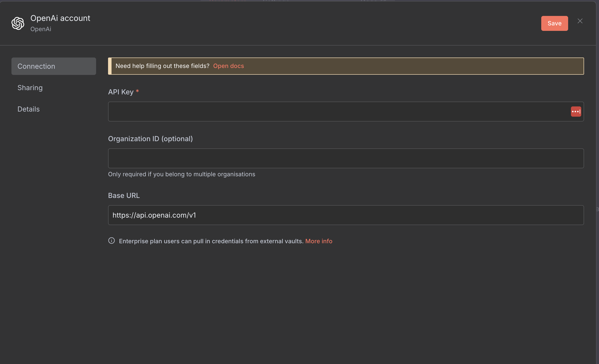Save the OpenAi account credential
Screen dimensions: 599x364
(554, 23)
